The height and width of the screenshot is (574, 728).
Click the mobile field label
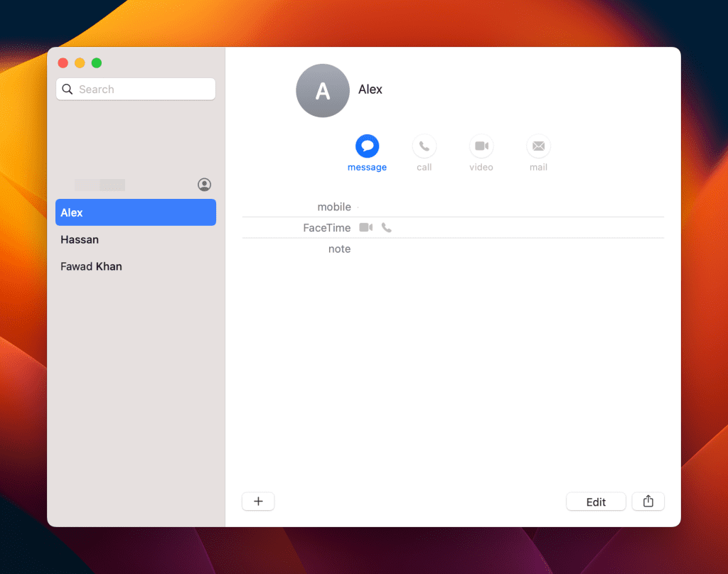[x=334, y=207]
